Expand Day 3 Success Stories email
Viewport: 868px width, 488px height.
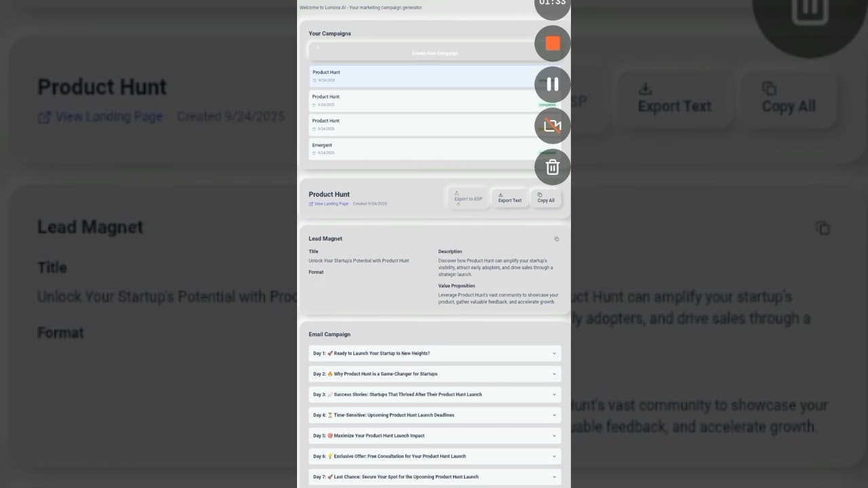point(435,394)
